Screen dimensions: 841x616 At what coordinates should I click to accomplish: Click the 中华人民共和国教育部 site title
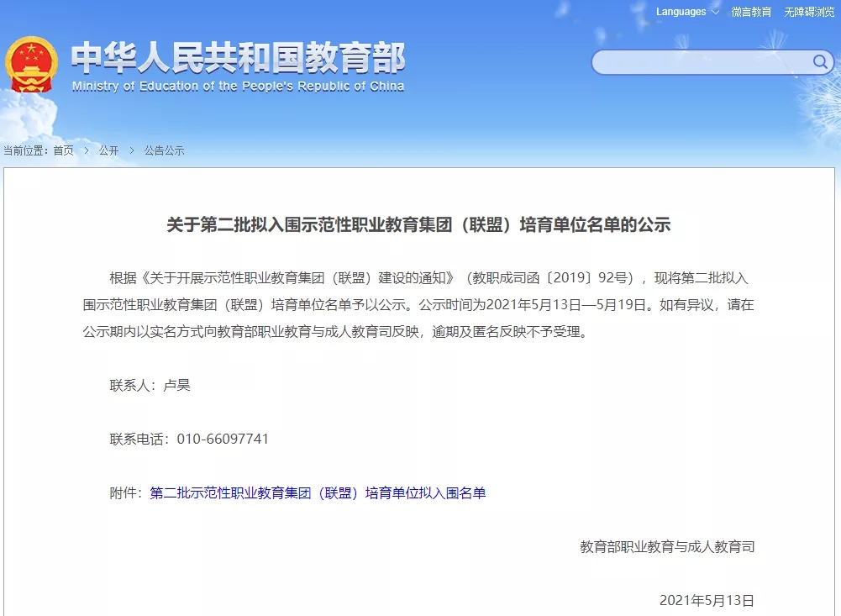tap(238, 57)
